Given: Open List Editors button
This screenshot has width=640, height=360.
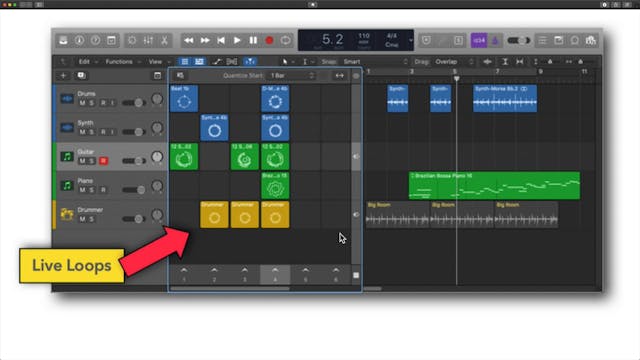Looking at the screenshot, I should click(542, 40).
